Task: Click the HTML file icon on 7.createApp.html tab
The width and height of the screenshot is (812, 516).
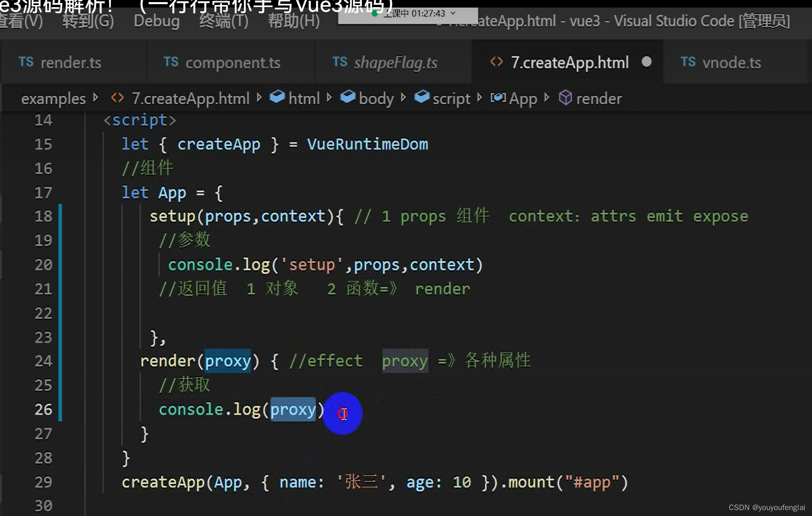Action: 496,62
